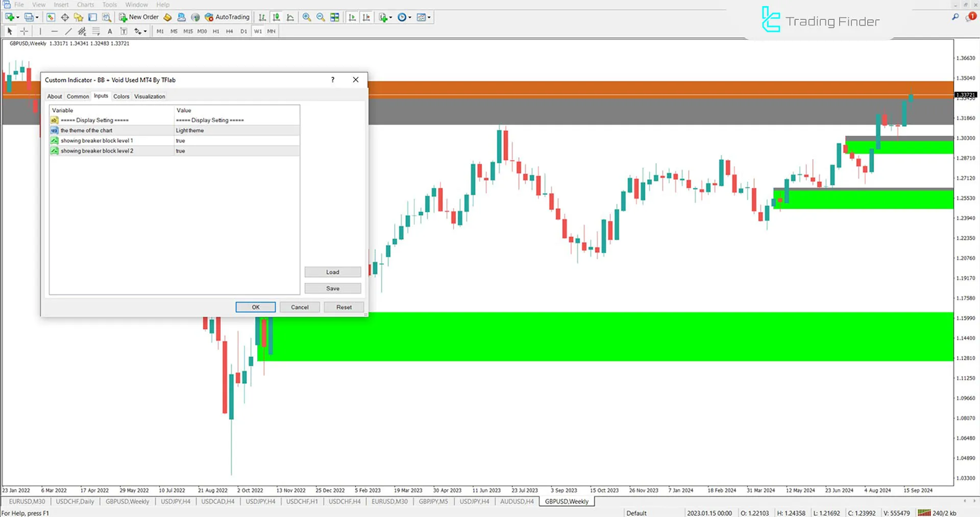Viewport: 980px width, 517px height.
Task: Open 'the theme of the chart' value
Action: (237, 131)
